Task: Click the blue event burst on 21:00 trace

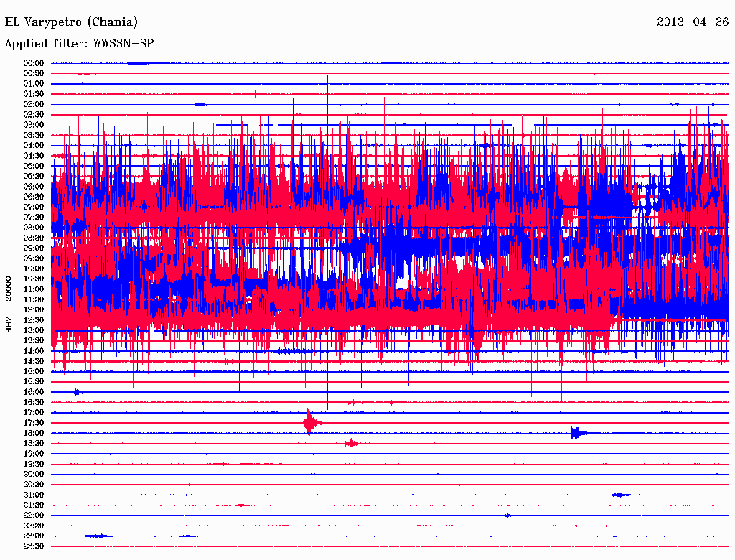Action: [x=619, y=495]
